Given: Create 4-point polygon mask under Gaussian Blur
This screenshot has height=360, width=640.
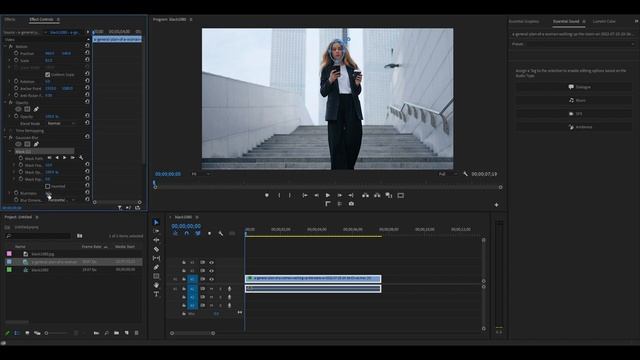Looking at the screenshot, I should click(x=27, y=144).
